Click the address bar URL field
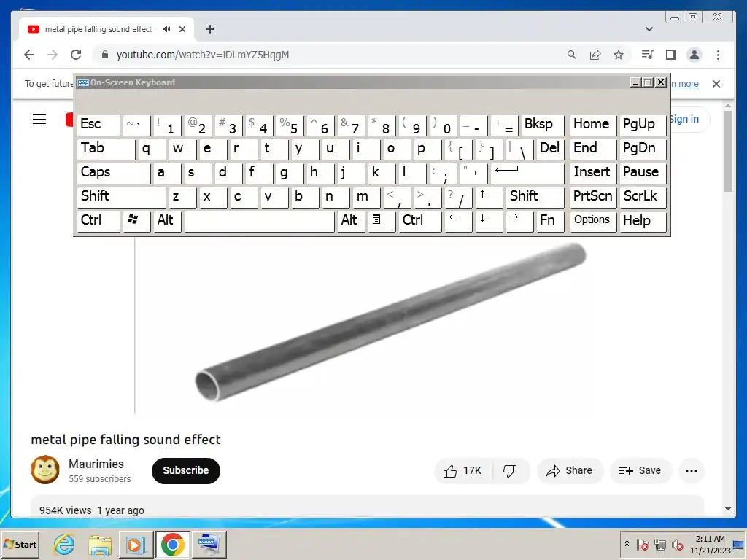The image size is (747, 560). point(329,55)
